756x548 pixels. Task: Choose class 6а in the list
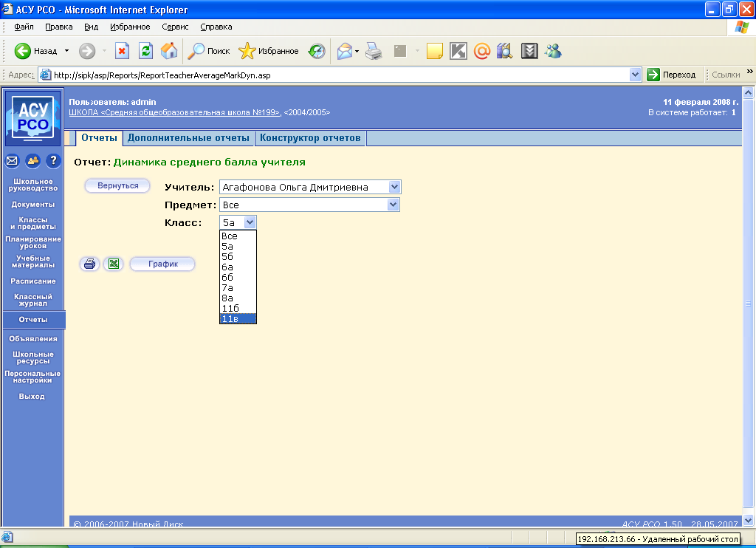pos(238,267)
